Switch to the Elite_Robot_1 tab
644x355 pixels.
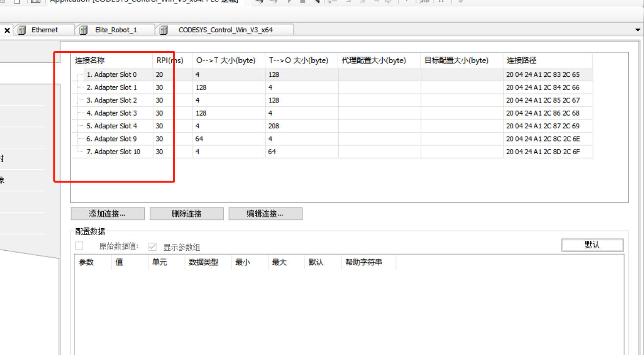tap(115, 30)
